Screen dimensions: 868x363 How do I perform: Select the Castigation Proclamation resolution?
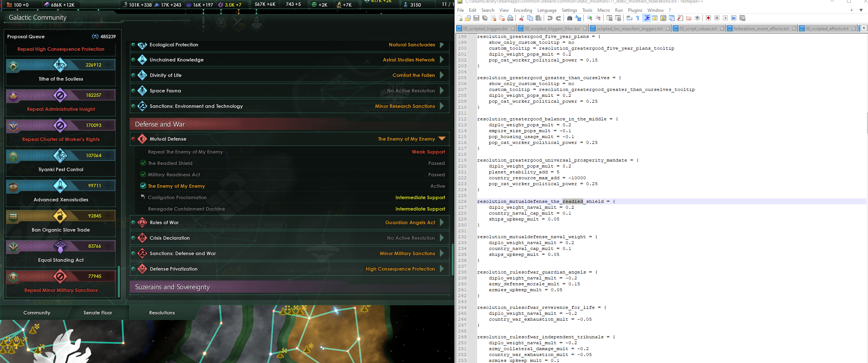point(177,197)
